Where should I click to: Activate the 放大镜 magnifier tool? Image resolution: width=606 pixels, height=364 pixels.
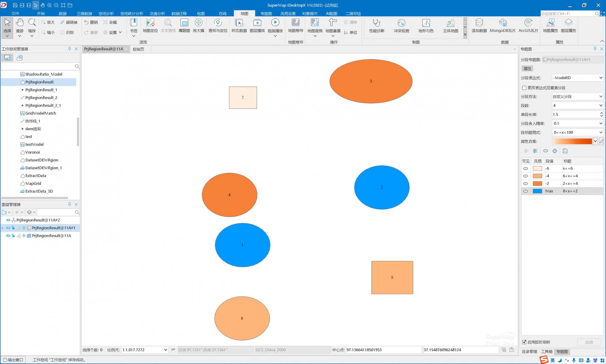point(198,25)
